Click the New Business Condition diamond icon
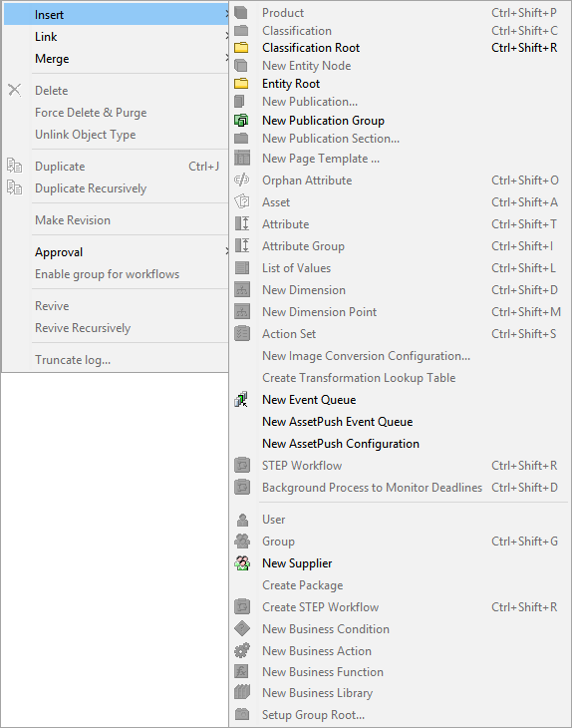This screenshot has width=572, height=728. [x=242, y=628]
